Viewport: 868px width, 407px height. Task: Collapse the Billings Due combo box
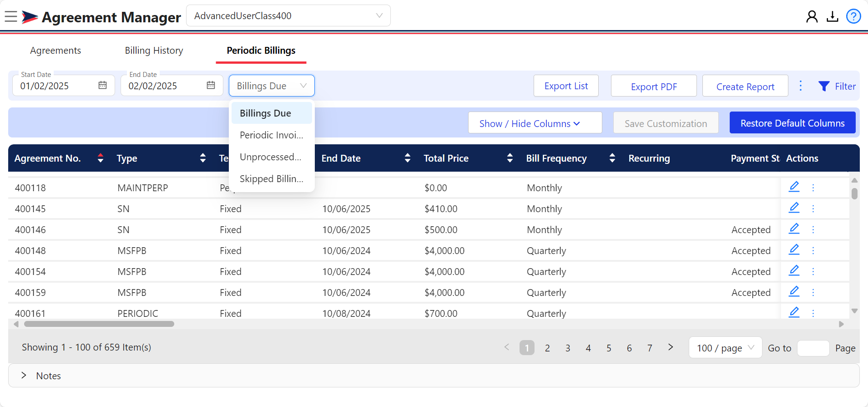click(272, 86)
